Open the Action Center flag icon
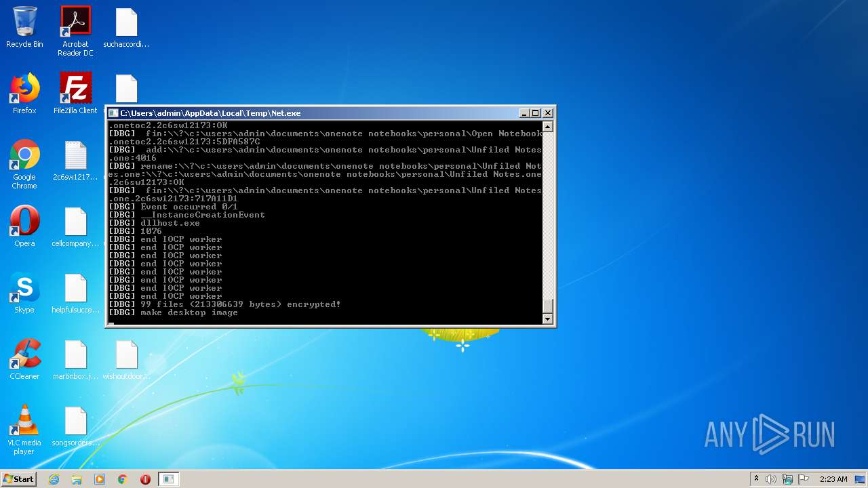The image size is (868, 488). coord(804,479)
